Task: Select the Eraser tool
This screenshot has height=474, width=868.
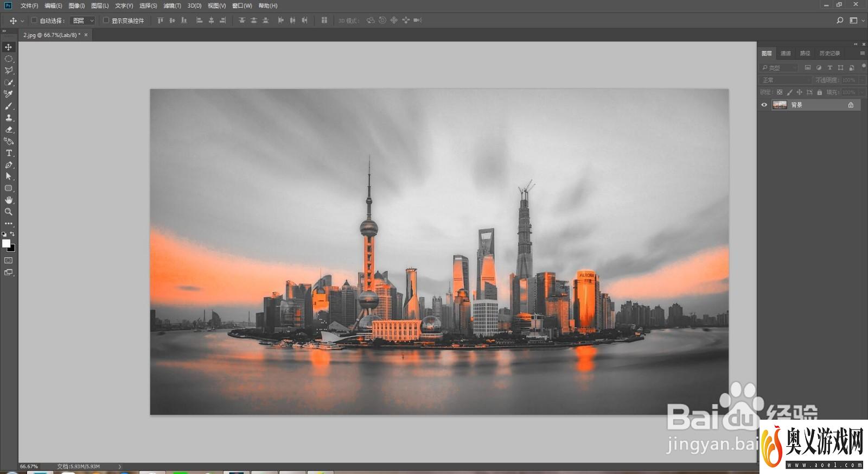Action: (x=9, y=130)
